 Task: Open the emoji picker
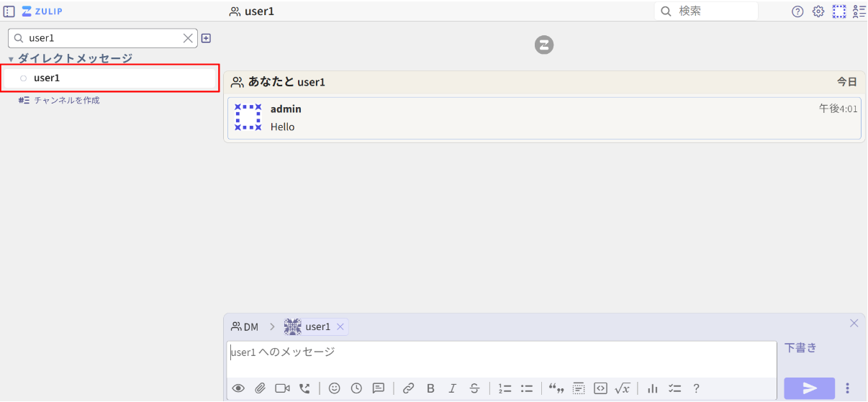334,388
